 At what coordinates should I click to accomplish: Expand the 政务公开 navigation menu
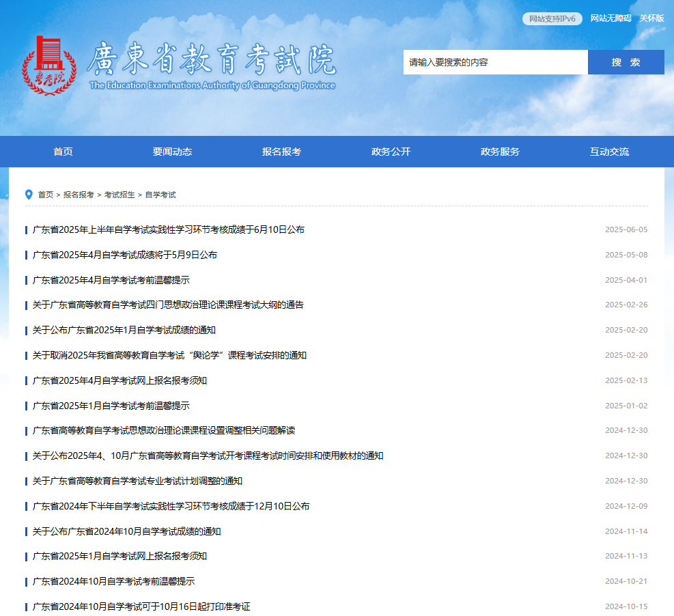pos(391,152)
